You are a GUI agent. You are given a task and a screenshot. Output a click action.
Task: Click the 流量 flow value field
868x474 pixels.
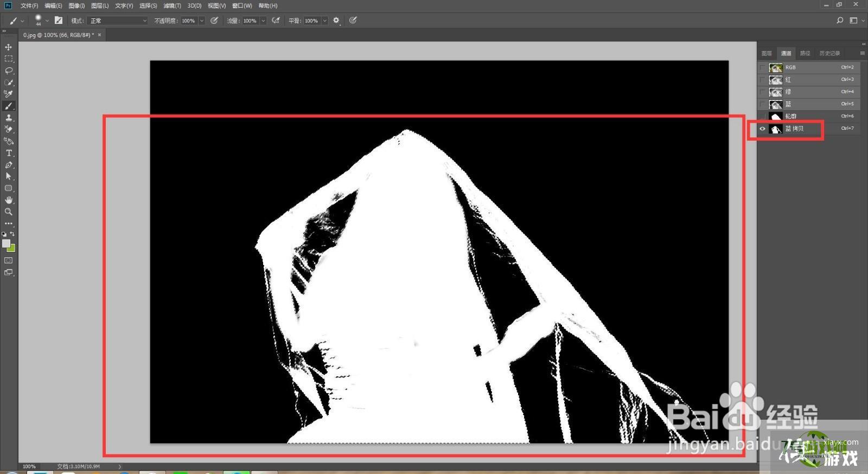[250, 21]
